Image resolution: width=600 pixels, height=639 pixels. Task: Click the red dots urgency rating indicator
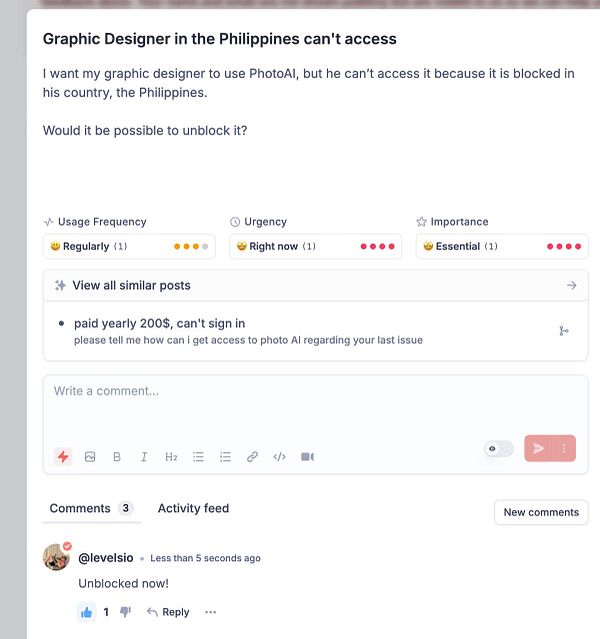[x=377, y=247]
